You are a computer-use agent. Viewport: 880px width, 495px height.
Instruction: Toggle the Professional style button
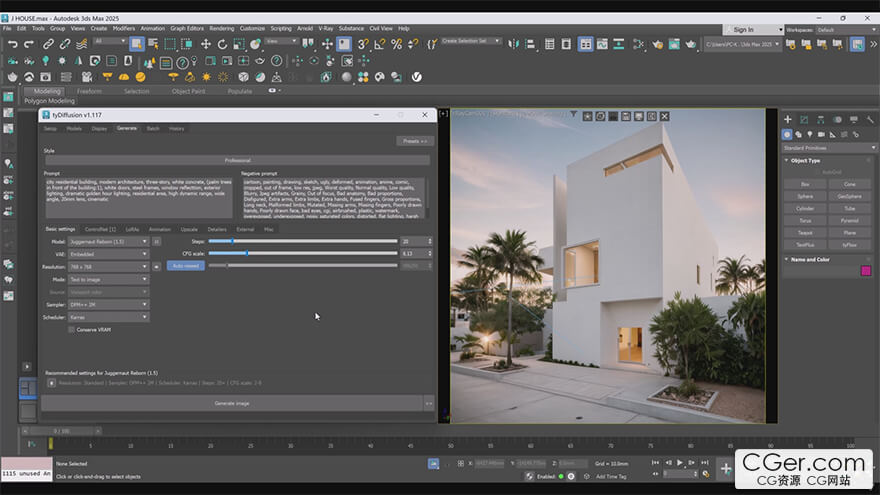pyautogui.click(x=238, y=160)
